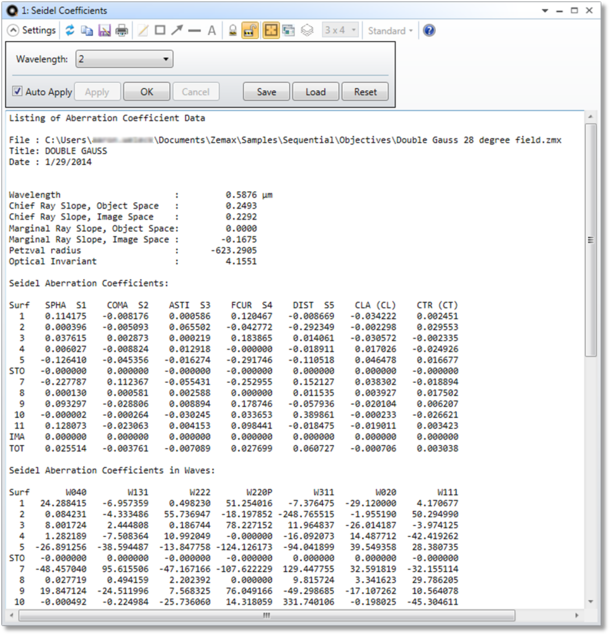Open the Wavelength dropdown

click(x=124, y=60)
